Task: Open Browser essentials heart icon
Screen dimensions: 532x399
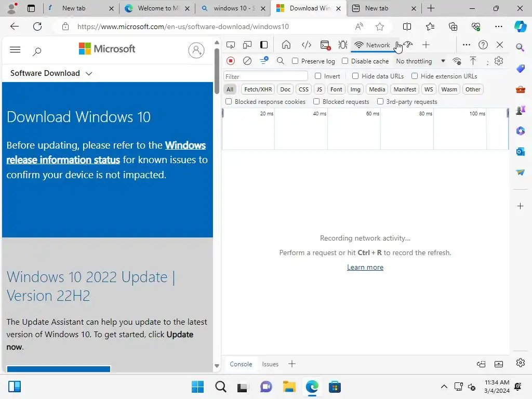Action: [x=476, y=26]
